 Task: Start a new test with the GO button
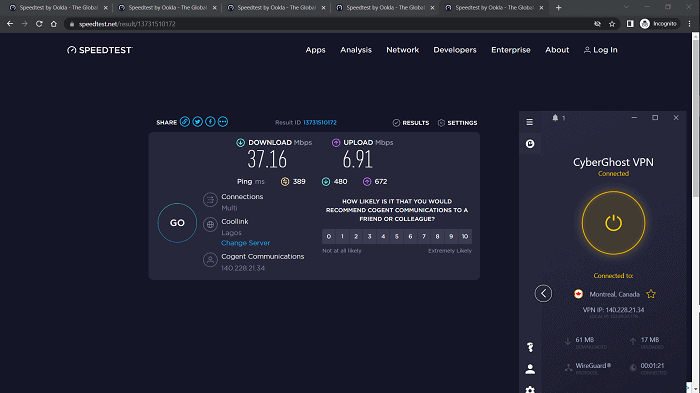coord(177,223)
